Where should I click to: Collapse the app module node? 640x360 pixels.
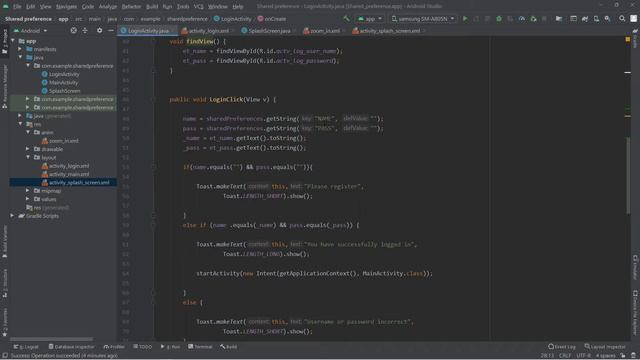pos(13,41)
